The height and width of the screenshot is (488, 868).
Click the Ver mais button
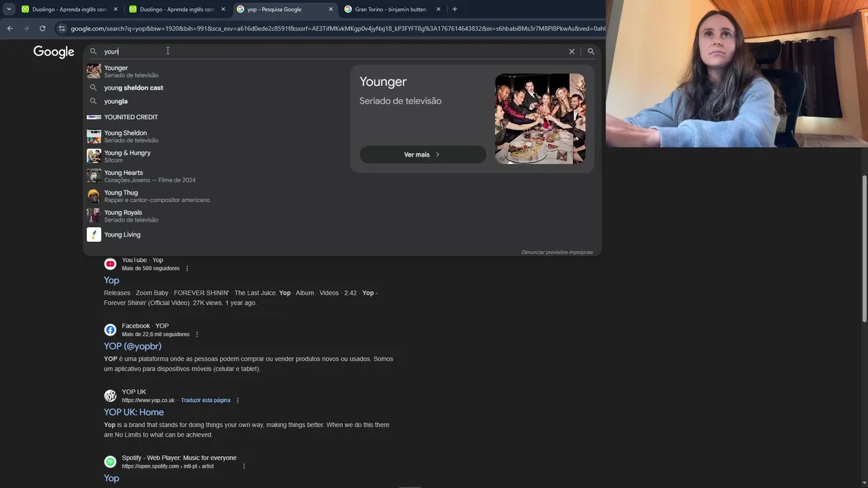coord(422,155)
